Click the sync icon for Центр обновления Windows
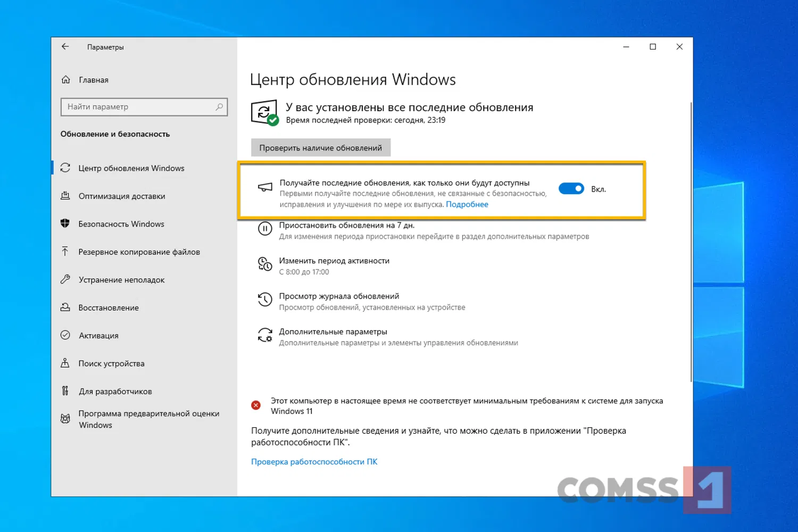The image size is (798, 532). (65, 168)
